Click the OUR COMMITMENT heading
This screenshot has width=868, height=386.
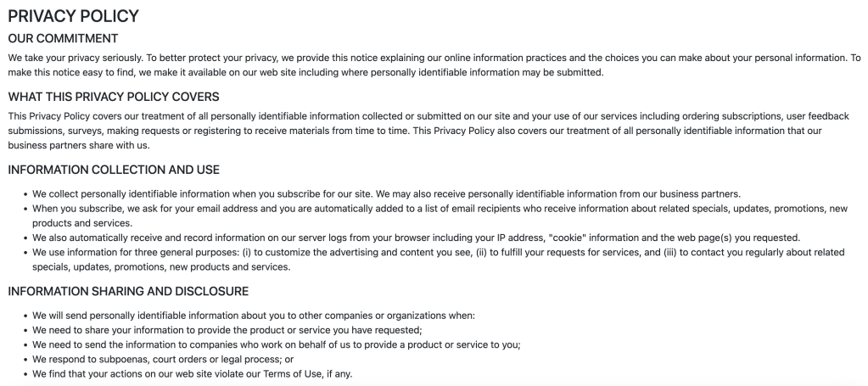coord(63,38)
